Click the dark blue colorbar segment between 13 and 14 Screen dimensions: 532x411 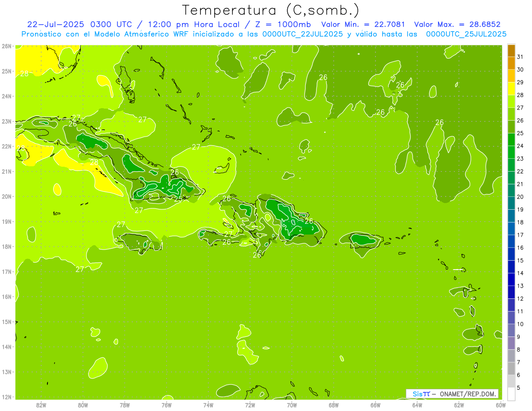tap(511, 279)
